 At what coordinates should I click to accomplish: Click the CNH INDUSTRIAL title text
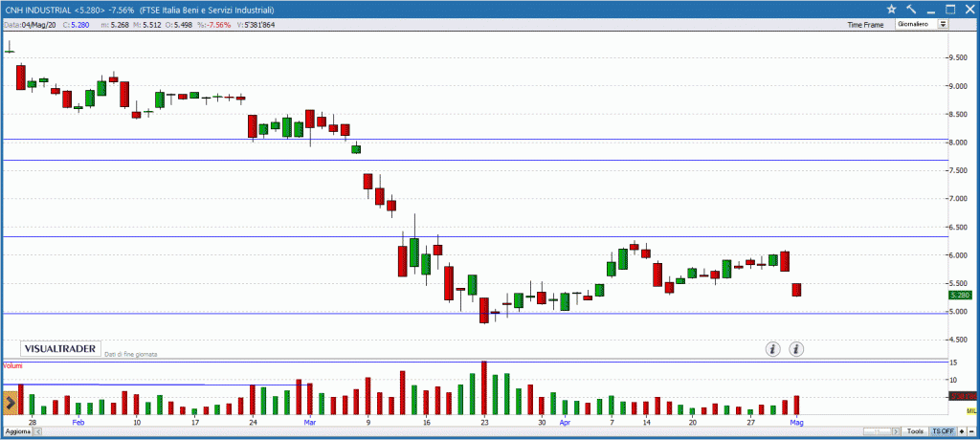[x=37, y=10]
